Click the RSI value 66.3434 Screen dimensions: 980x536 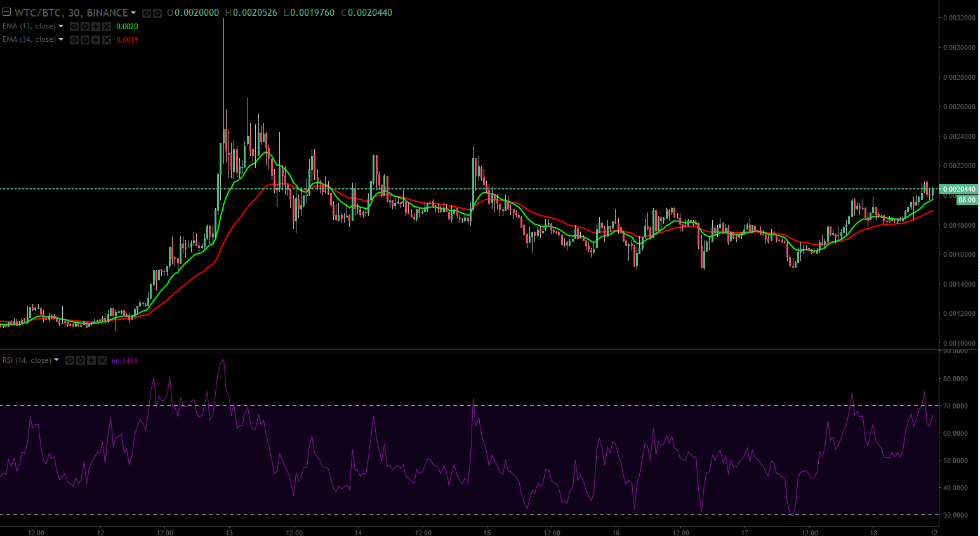point(124,361)
